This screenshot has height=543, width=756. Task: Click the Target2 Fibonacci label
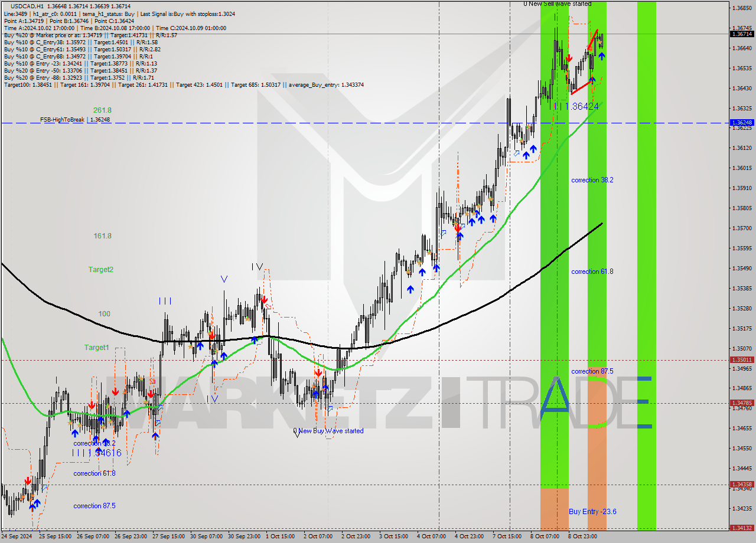(x=101, y=269)
